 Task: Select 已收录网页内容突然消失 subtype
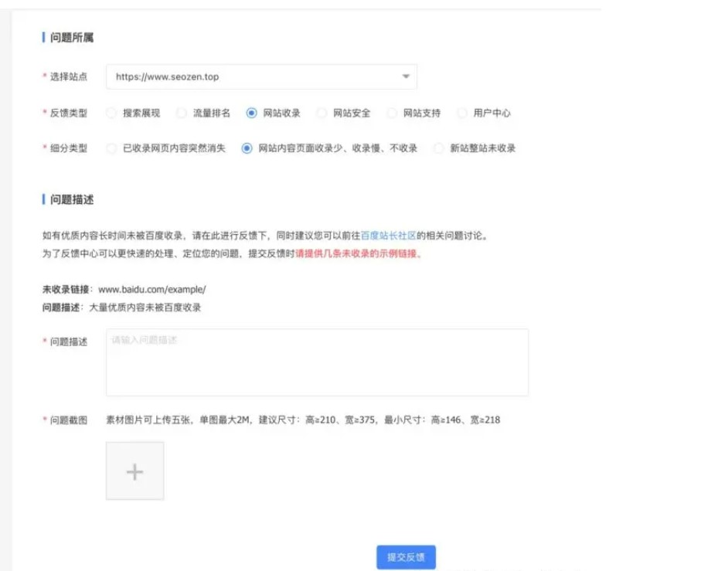111,148
